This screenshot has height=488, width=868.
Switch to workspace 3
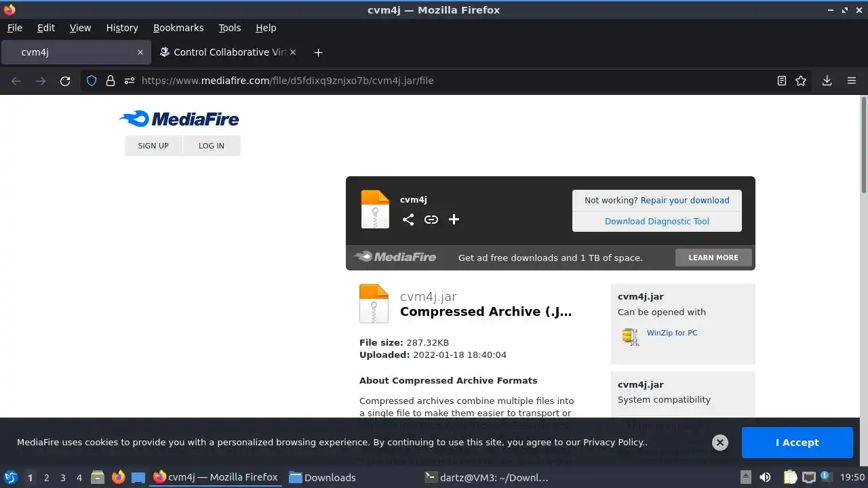pos(62,478)
